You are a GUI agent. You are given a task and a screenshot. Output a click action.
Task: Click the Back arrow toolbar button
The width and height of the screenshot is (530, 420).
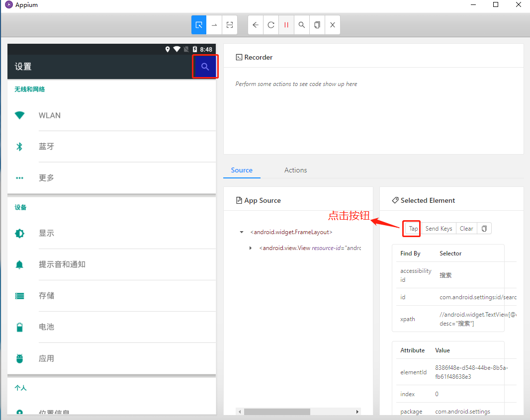256,25
